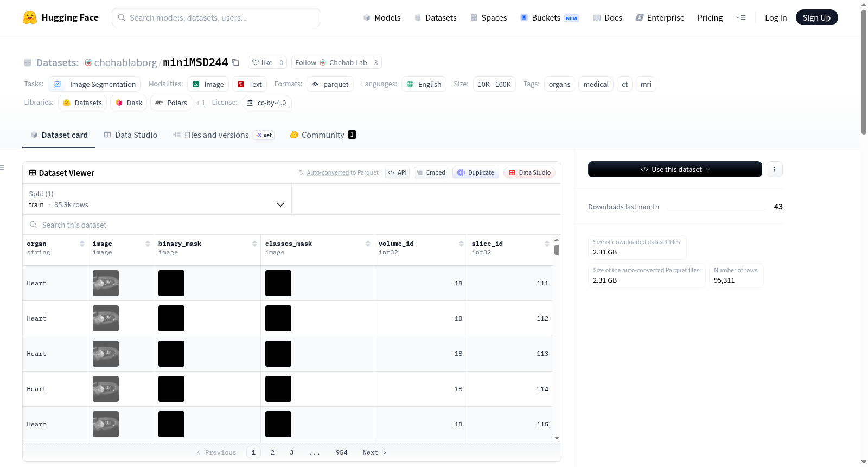Viewport: 868px width, 467px height.
Task: Open Docs in the navigation
Action: [x=608, y=17]
